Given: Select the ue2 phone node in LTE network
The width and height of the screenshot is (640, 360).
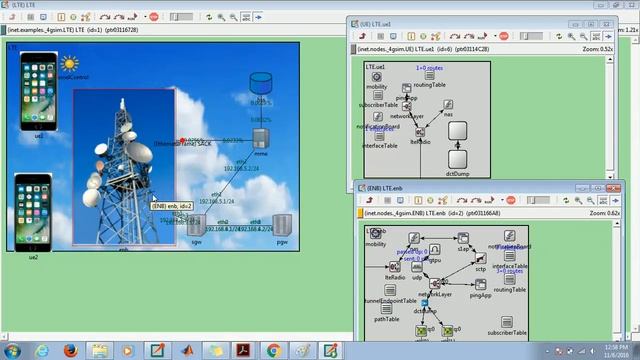Looking at the screenshot, I should [x=33, y=213].
